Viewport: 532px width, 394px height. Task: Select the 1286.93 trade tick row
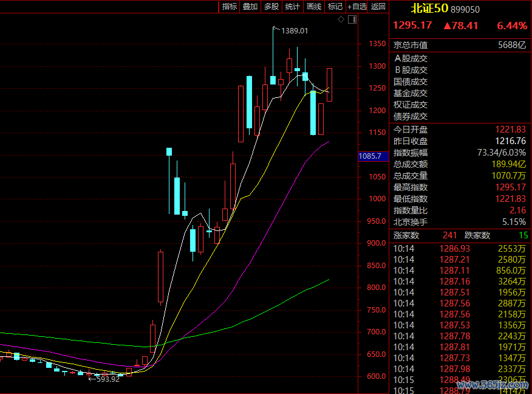[459, 249]
